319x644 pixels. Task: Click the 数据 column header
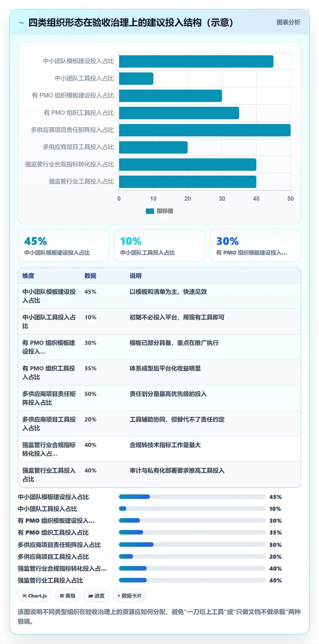[x=90, y=276]
